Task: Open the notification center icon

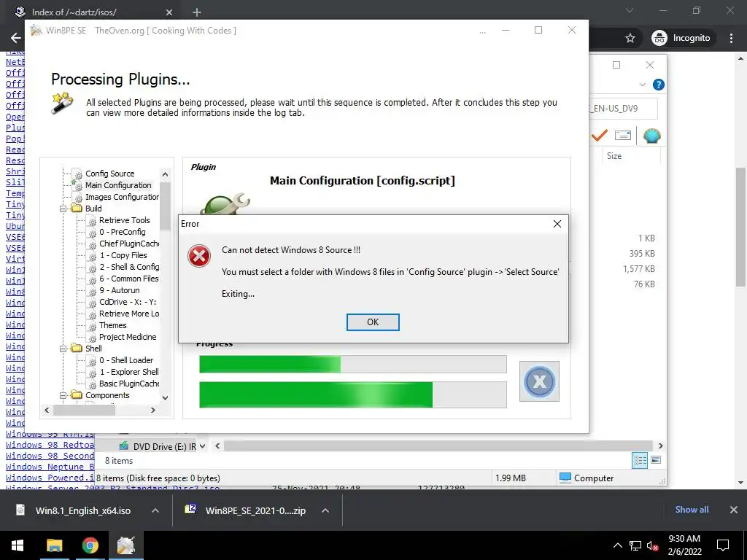Action: pyautogui.click(x=723, y=545)
